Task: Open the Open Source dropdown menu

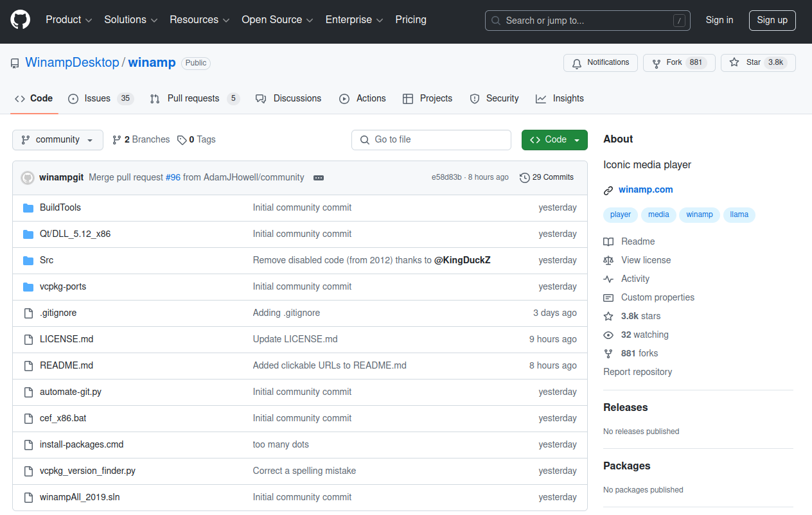Action: click(x=278, y=20)
